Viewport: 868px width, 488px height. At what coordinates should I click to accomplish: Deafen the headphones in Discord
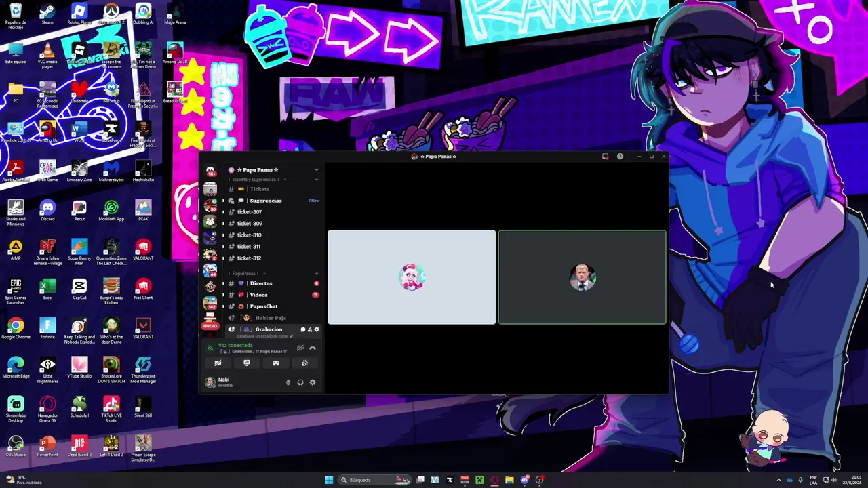click(300, 382)
